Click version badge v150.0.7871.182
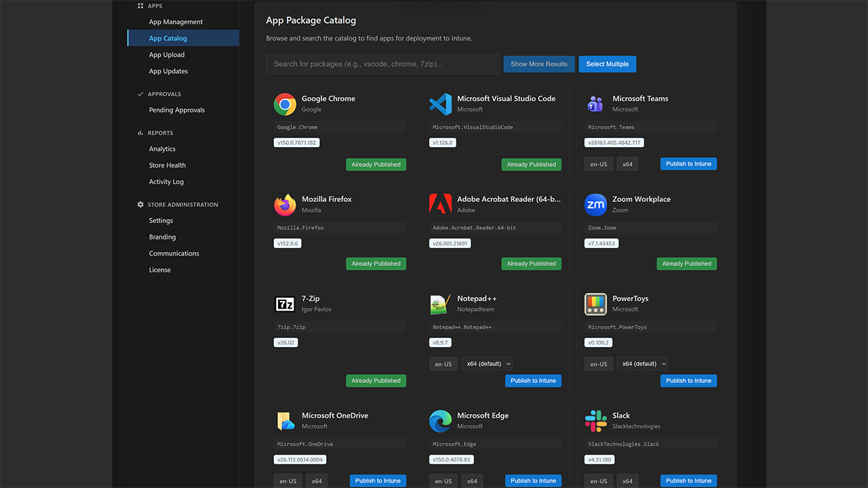 pos(297,142)
